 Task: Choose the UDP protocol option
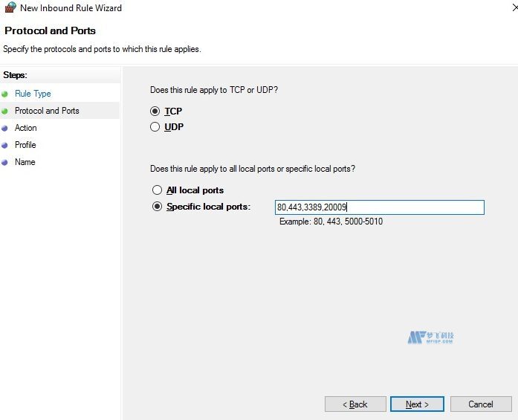pyautogui.click(x=155, y=126)
